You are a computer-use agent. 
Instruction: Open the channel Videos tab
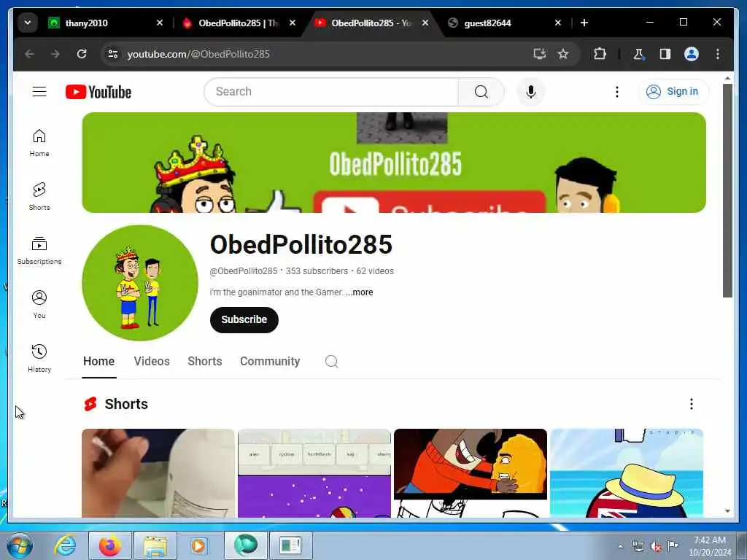point(152,362)
